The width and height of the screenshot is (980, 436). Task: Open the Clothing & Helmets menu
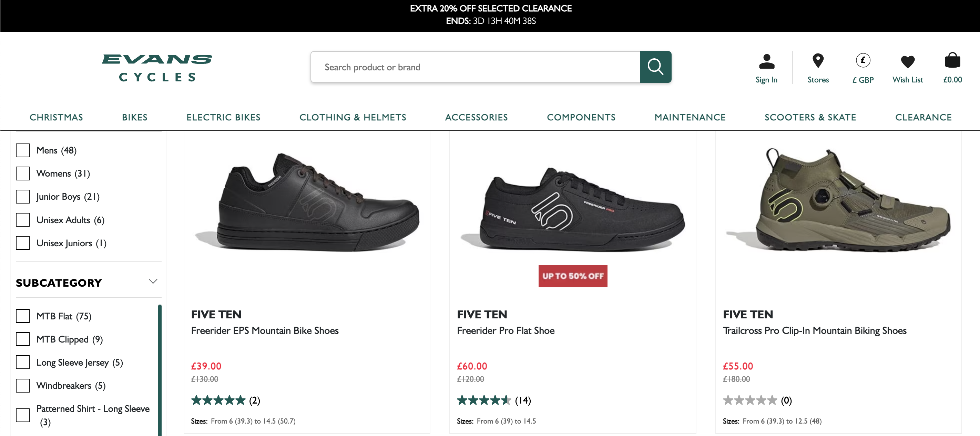coord(353,117)
